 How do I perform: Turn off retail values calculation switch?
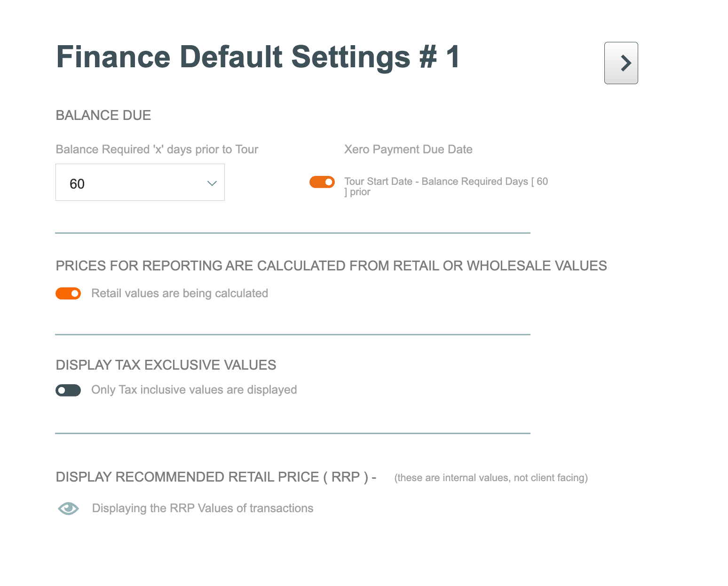pyautogui.click(x=68, y=293)
